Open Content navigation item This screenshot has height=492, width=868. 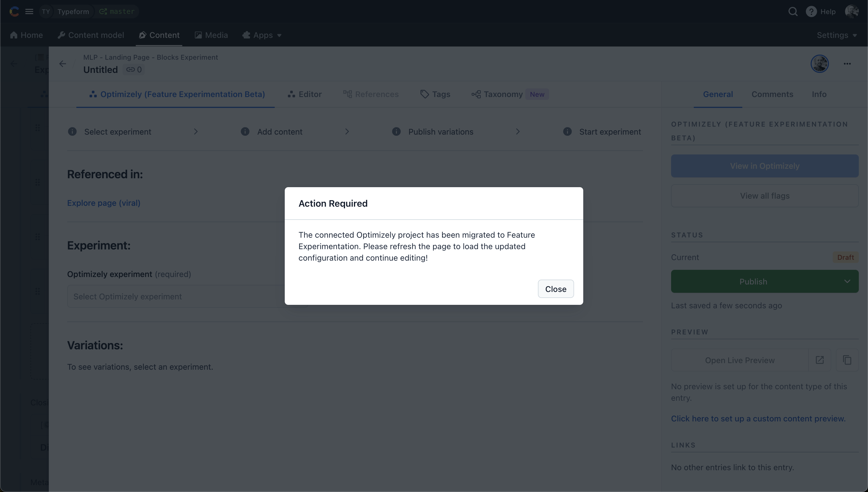click(x=159, y=35)
